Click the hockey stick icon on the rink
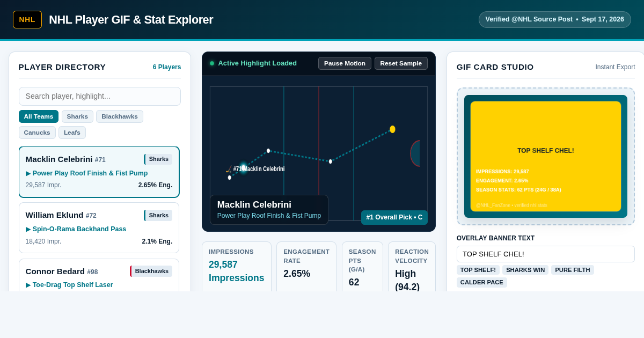 [229, 169]
